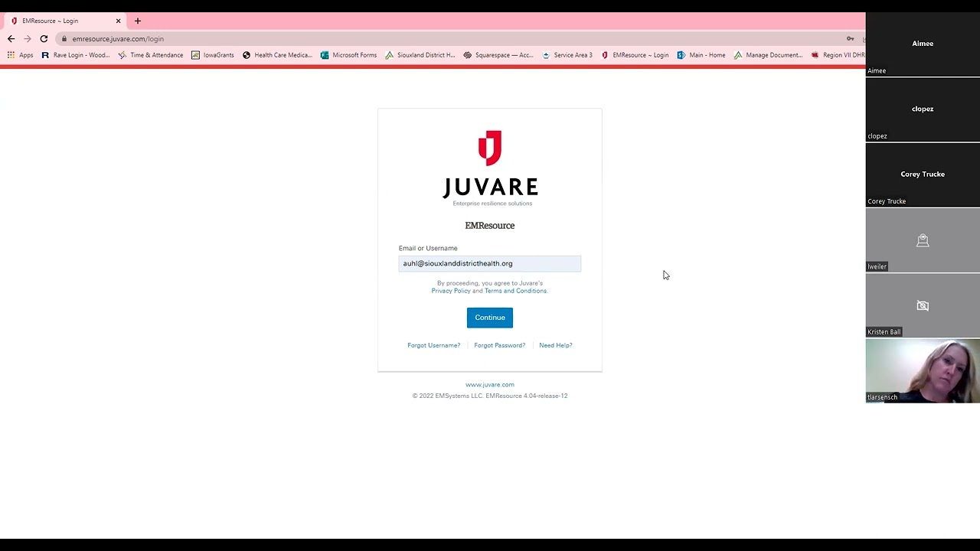Viewport: 980px width, 551px height.
Task: Click the Juvare shield logo
Action: [490, 148]
